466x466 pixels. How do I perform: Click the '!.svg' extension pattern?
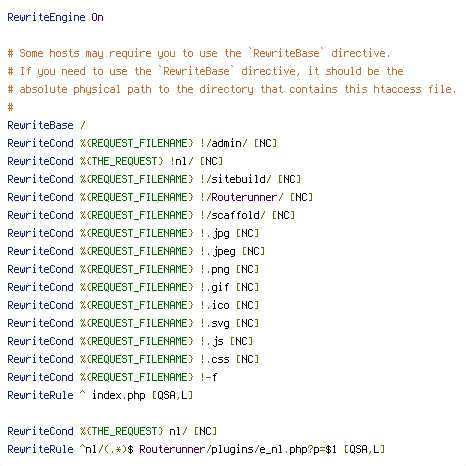[x=215, y=323]
